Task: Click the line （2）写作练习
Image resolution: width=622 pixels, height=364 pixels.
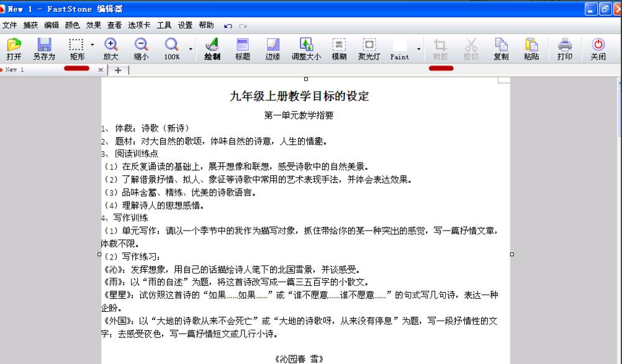Action: pos(132,257)
